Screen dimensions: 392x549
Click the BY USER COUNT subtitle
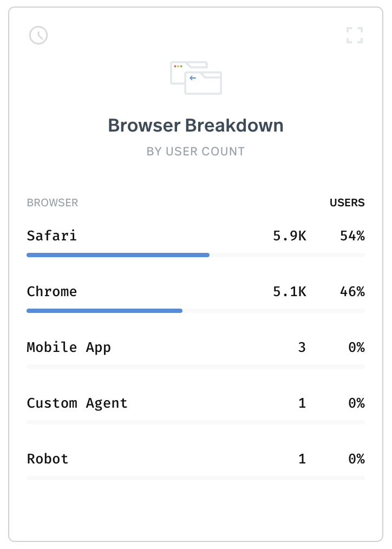[x=195, y=151]
